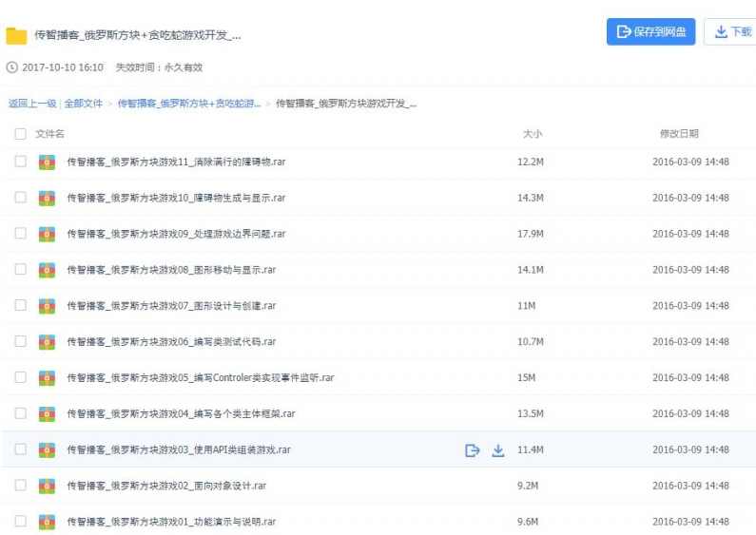Click the rar icon of 游戏10_障碍物生成与显示

tap(47, 199)
